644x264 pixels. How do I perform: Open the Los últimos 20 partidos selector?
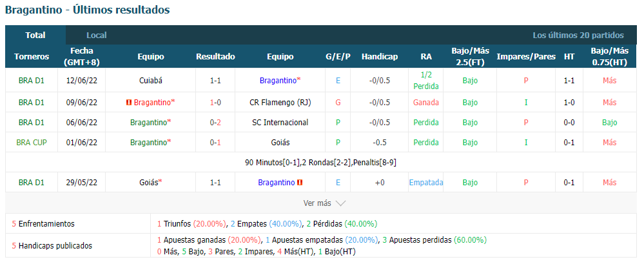click(x=578, y=36)
